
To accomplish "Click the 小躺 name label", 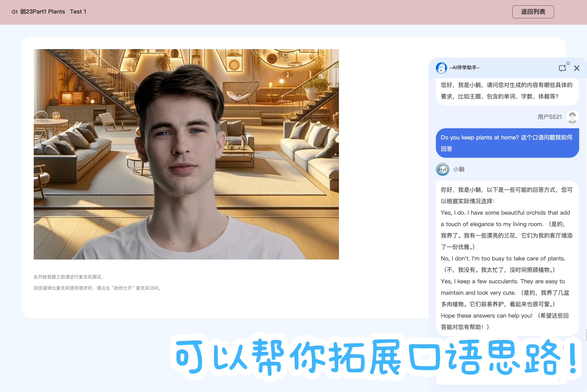I will tap(459, 169).
